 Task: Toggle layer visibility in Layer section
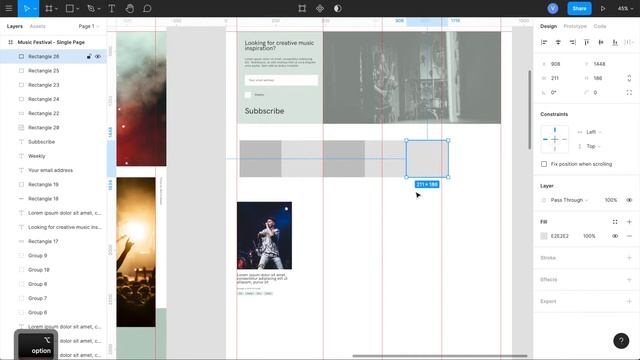click(629, 200)
